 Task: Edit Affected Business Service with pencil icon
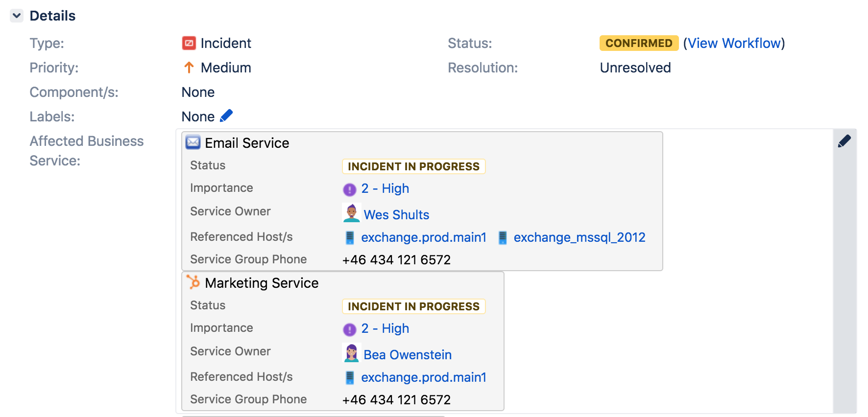coord(844,141)
